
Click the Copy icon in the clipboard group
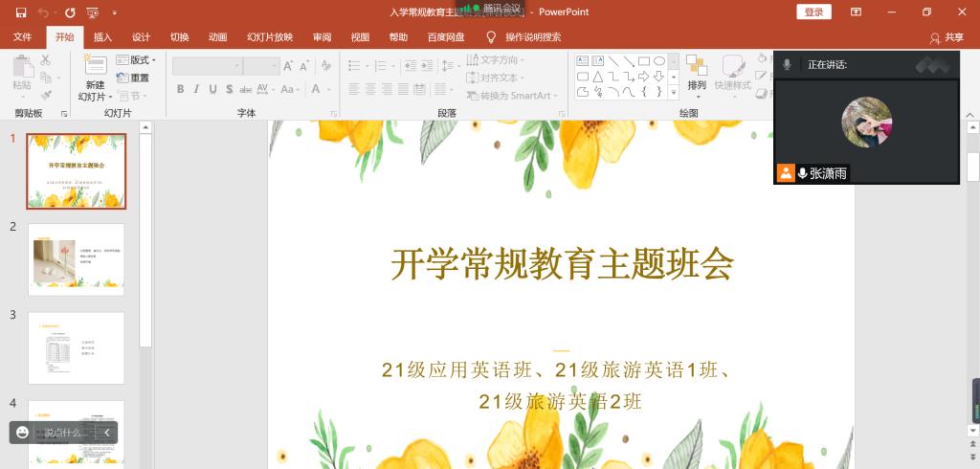point(46,78)
